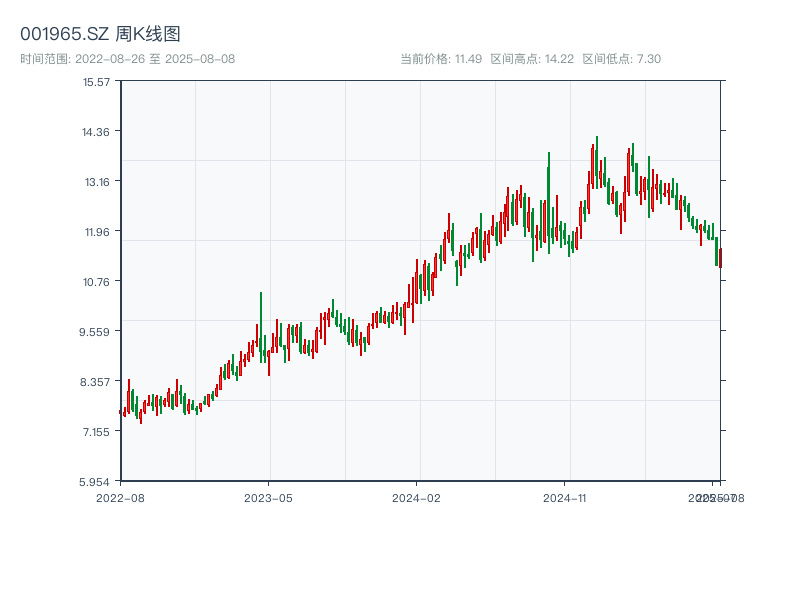Viewport: 800px width, 600px height.
Task: Select the 2024-02 x-axis date label
Action: tap(416, 497)
